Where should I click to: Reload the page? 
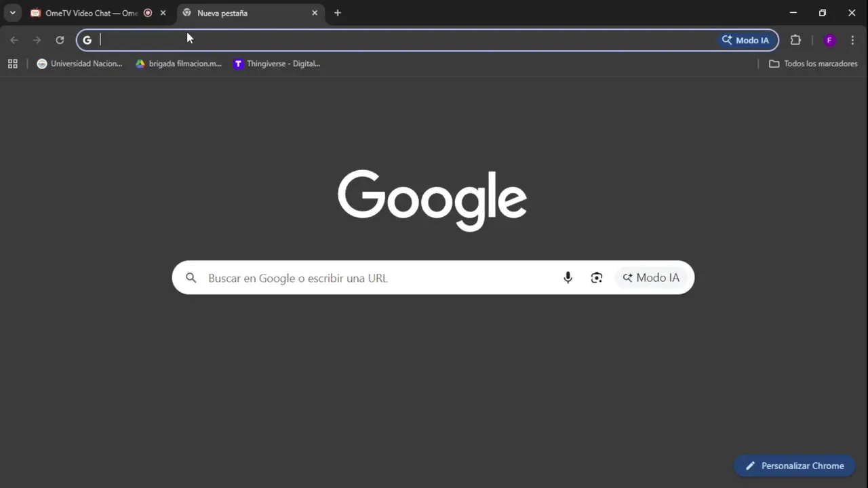click(x=60, y=40)
